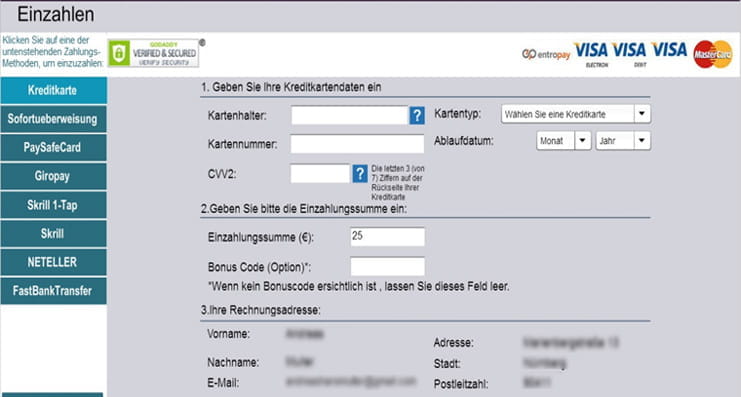Click '1. Geben Sie Ihre Kreditkartendaten ein' heading
Screen dimensions: 741x397
[x=291, y=87]
